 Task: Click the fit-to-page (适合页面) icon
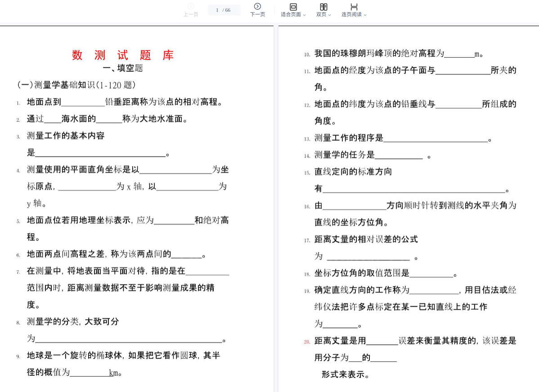coord(293,7)
